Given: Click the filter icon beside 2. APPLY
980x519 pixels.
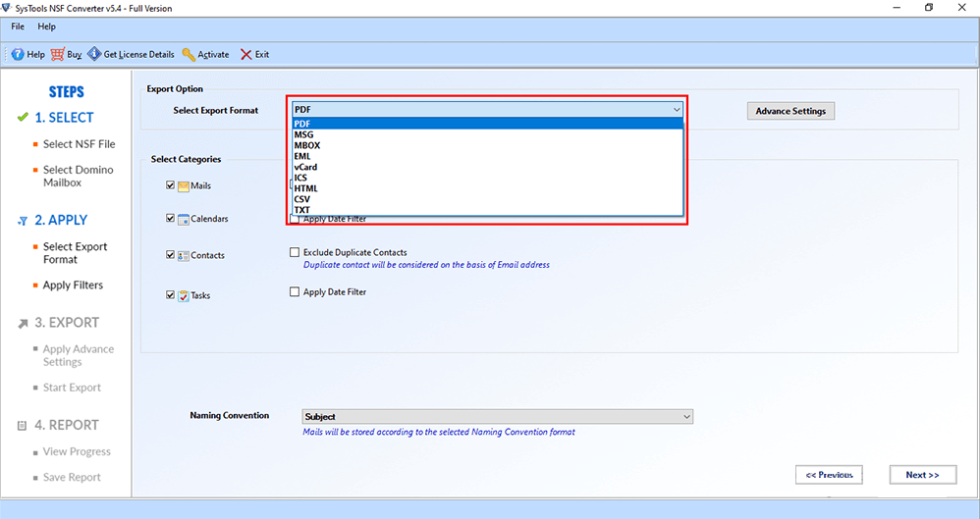Looking at the screenshot, I should 23,221.
